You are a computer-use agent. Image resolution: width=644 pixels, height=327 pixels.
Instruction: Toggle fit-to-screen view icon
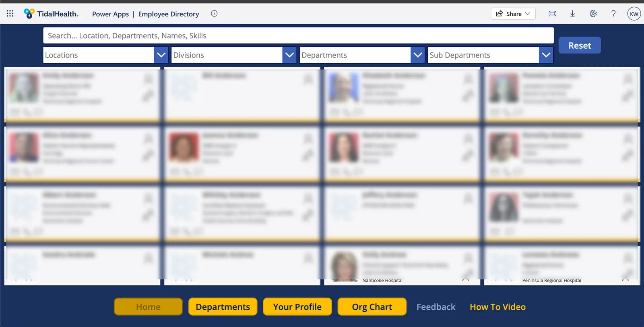click(552, 14)
